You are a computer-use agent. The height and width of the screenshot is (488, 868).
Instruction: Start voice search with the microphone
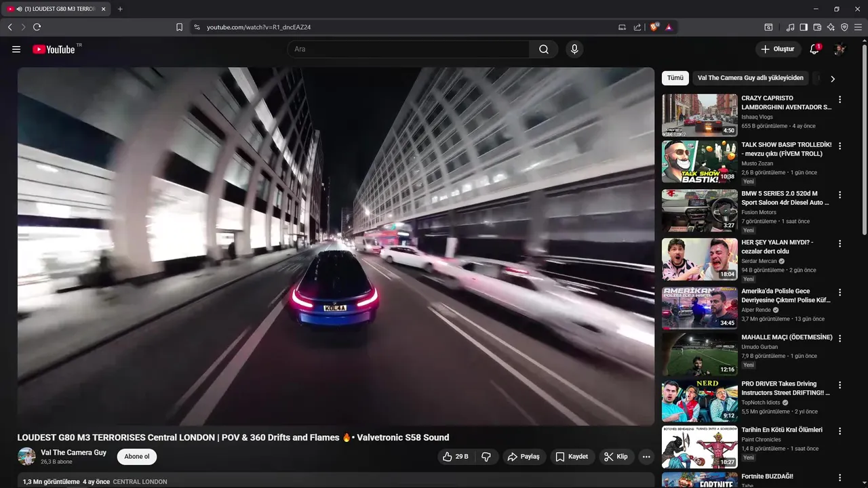point(574,49)
